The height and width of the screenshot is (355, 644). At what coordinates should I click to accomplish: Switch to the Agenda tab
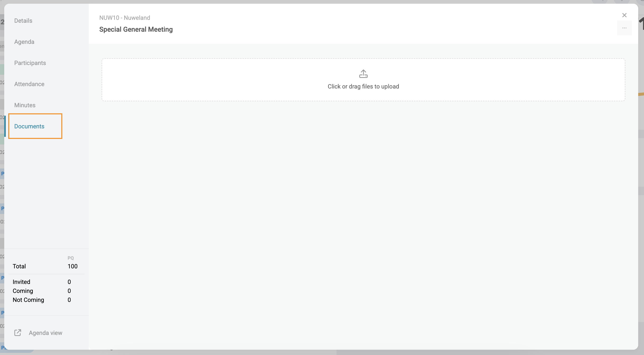[x=24, y=42]
